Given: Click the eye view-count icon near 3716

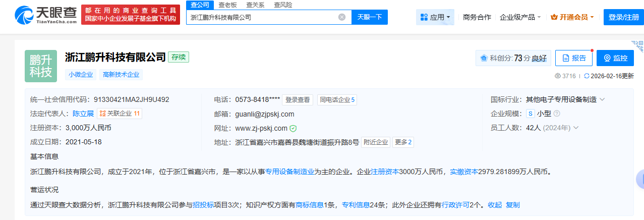Looking at the screenshot, I should (558, 76).
